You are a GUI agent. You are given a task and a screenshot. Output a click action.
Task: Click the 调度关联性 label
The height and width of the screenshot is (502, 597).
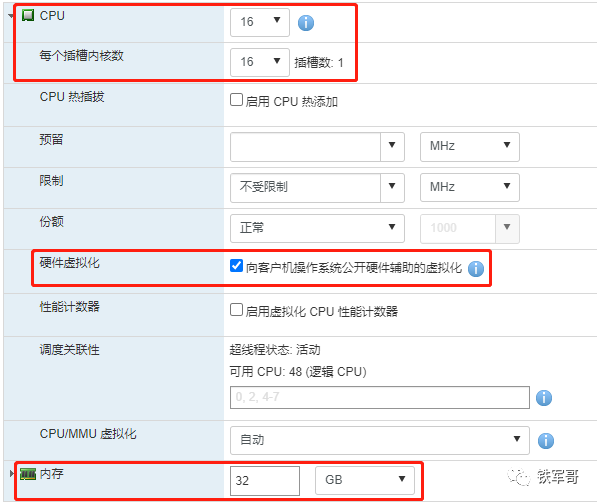70,350
